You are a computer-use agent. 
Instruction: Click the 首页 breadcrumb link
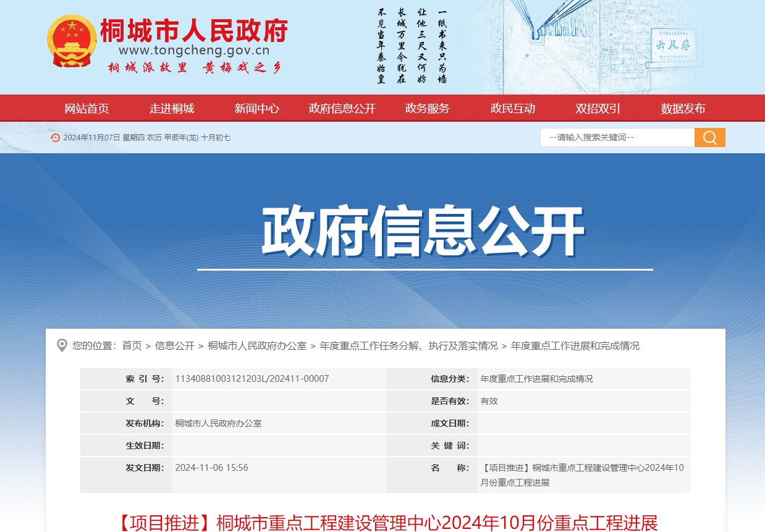(132, 346)
